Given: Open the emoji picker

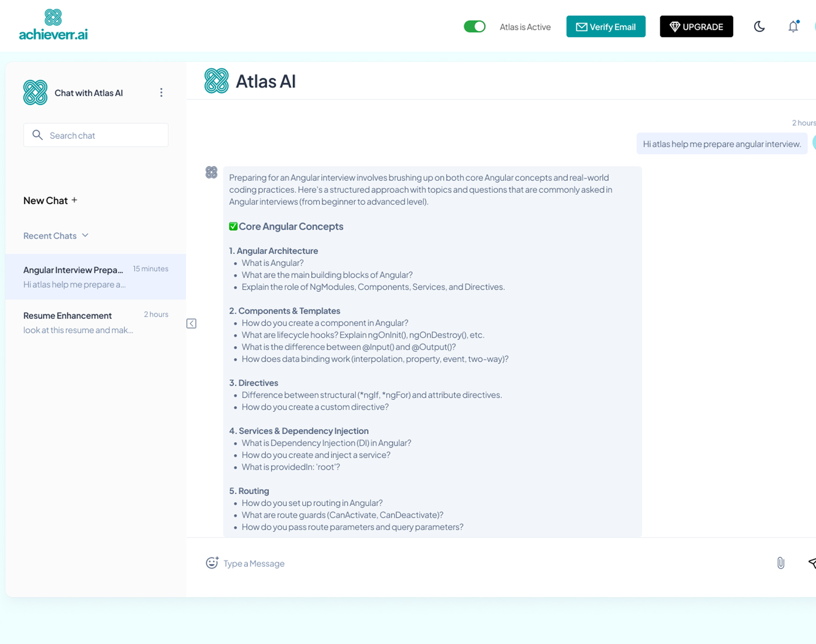Looking at the screenshot, I should [212, 563].
